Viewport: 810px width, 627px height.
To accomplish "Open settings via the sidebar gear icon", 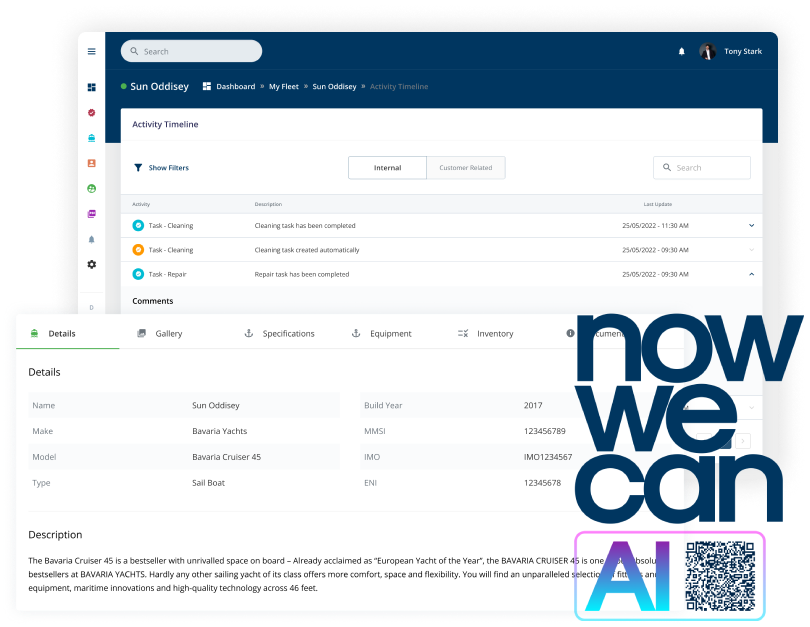I will click(x=91, y=264).
